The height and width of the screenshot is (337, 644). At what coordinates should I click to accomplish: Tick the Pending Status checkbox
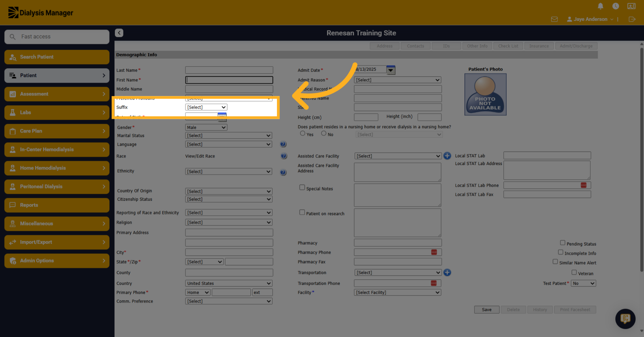tap(563, 243)
